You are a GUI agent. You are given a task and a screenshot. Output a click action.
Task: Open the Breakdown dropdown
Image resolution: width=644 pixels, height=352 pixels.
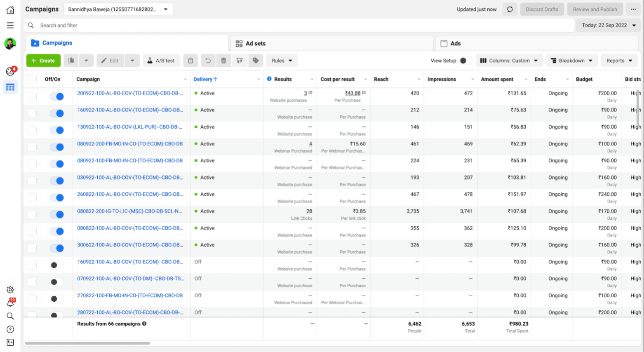[x=572, y=61]
